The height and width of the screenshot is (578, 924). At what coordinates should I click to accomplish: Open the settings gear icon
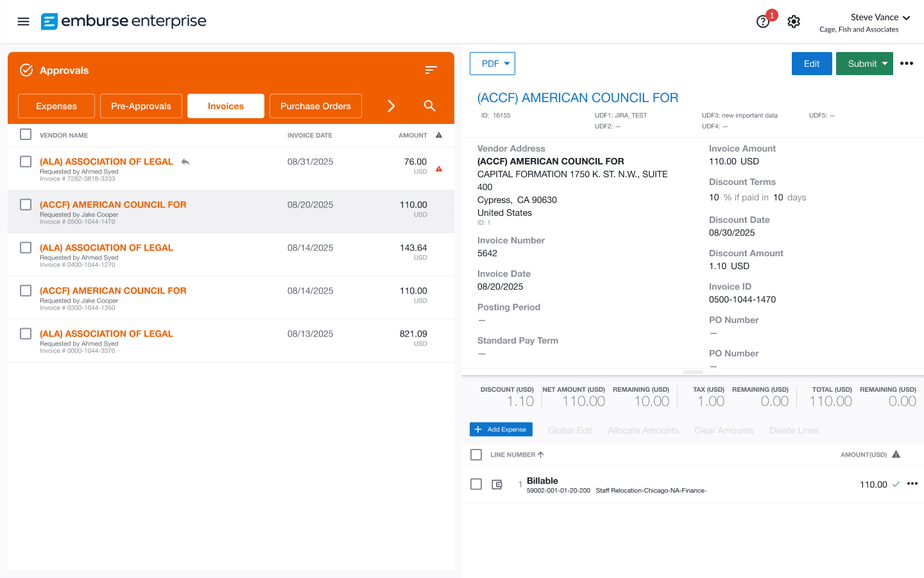click(794, 21)
